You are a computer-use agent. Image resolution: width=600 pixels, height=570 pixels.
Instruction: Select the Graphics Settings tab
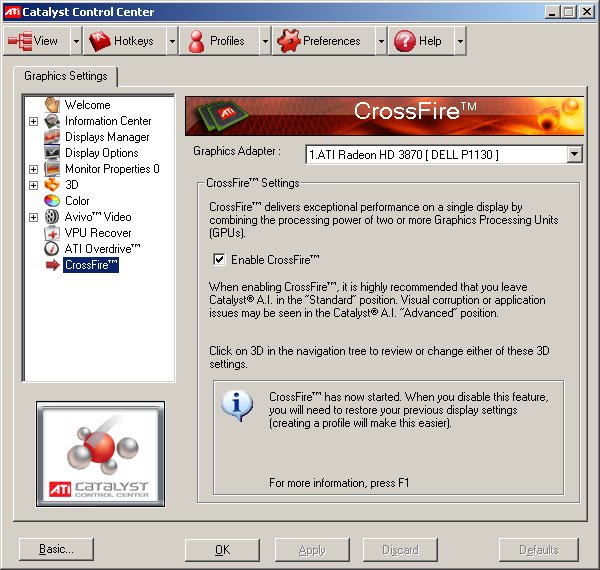66,76
